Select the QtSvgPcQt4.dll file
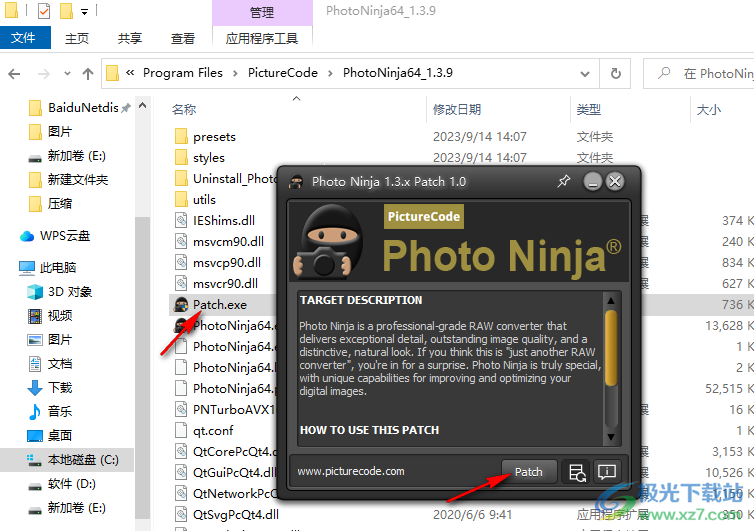 pyautogui.click(x=236, y=515)
